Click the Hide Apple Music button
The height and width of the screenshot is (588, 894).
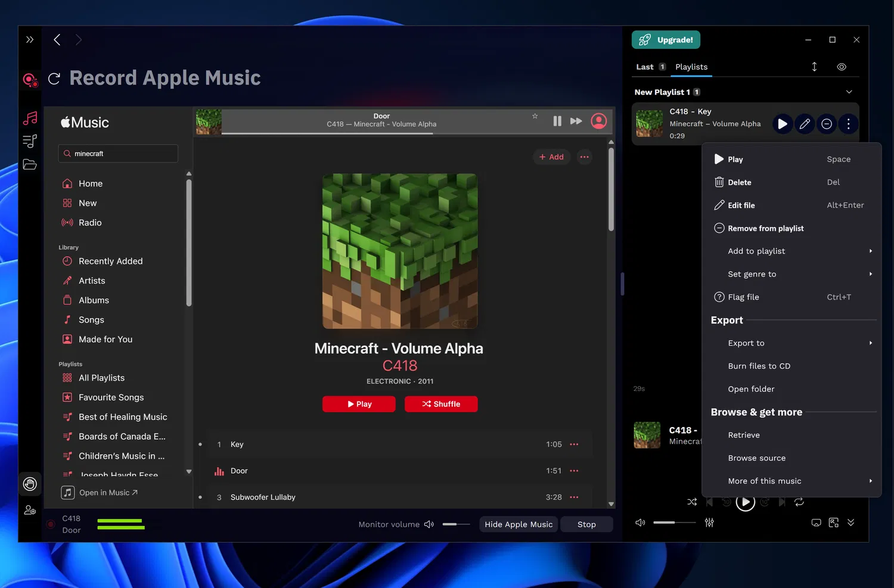[519, 524]
